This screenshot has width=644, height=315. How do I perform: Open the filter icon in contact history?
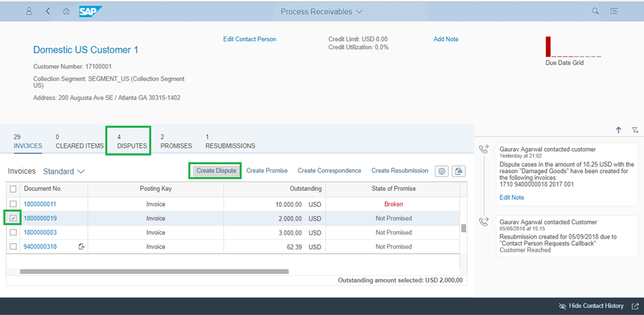click(635, 130)
